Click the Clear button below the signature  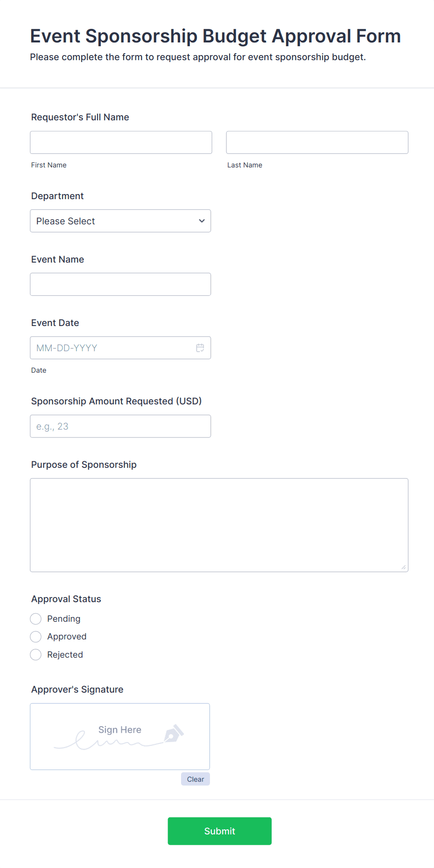195,778
